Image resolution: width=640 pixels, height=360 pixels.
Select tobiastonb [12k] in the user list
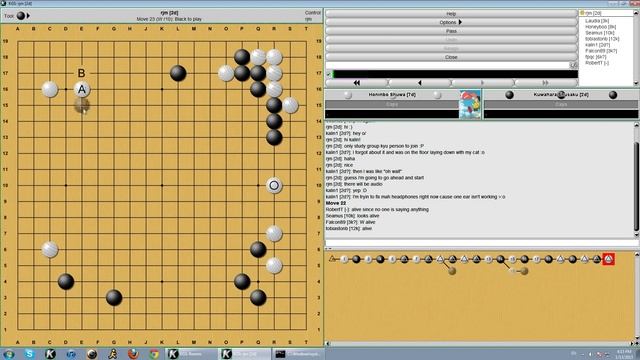coord(602,39)
